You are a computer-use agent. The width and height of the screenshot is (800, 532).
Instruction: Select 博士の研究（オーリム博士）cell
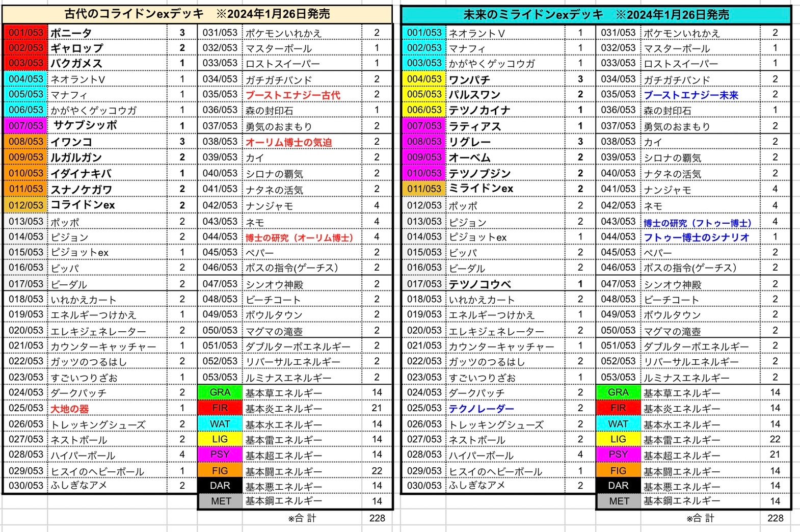[x=302, y=237]
